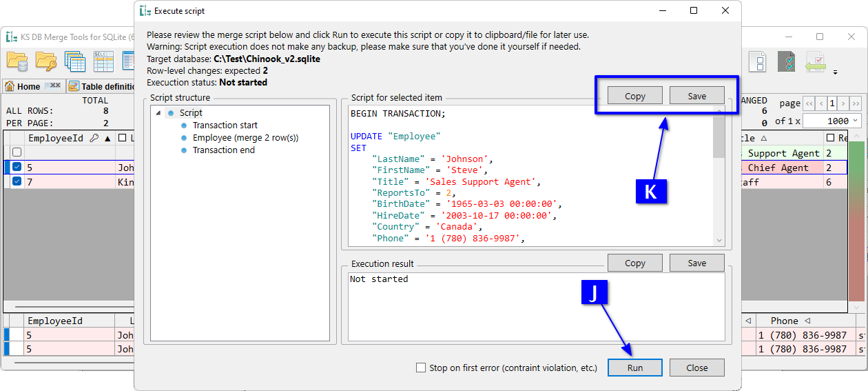Maximize the KS DB Merge Tools window
The height and width of the screenshot is (391, 868).
pyautogui.click(x=820, y=37)
